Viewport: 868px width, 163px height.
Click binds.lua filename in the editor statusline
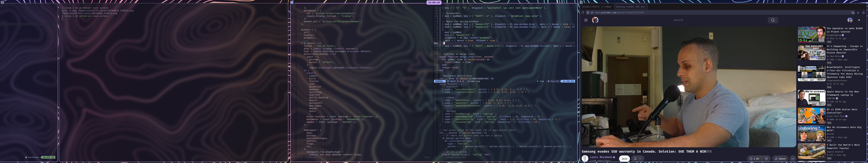(474, 81)
